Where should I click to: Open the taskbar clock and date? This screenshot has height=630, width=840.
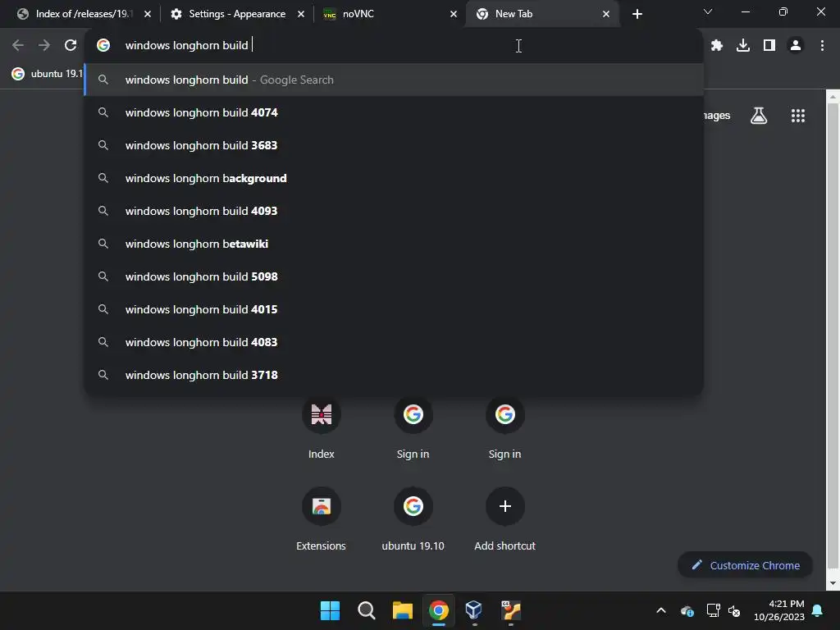tap(779, 610)
